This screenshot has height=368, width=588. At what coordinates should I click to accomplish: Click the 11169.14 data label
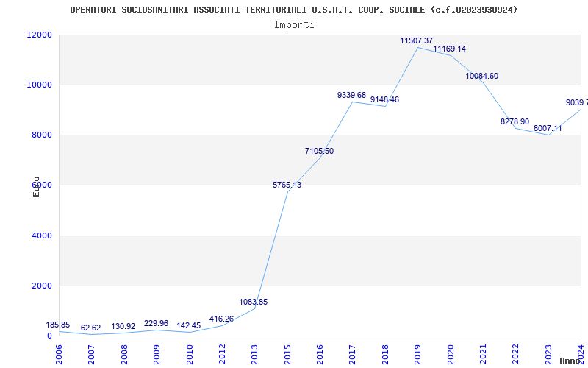[450, 49]
